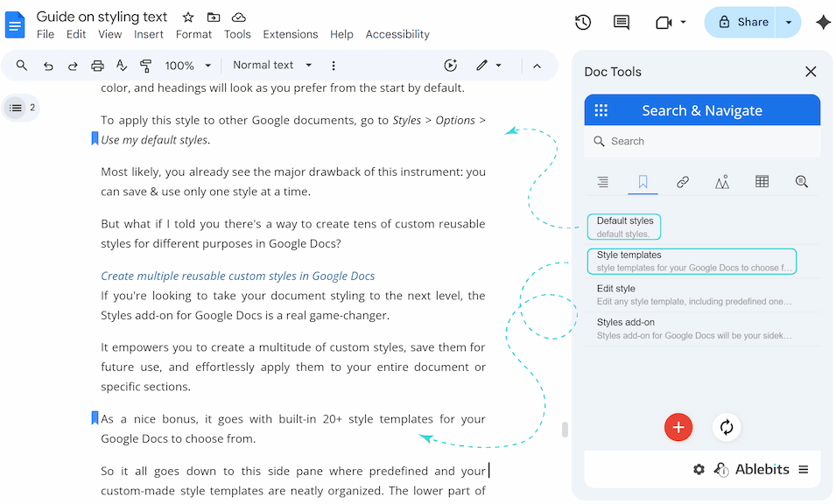This screenshot has width=836, height=504.
Task: Click the document title Guide on styling text
Action: [102, 17]
